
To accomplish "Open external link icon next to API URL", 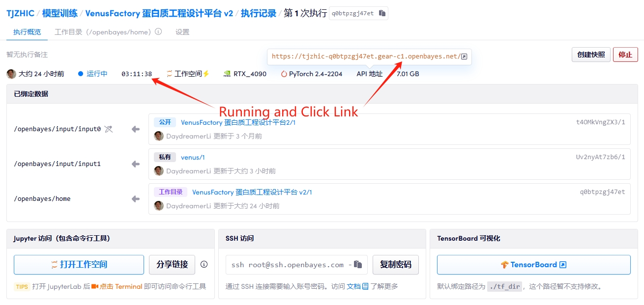I will pyautogui.click(x=464, y=56).
